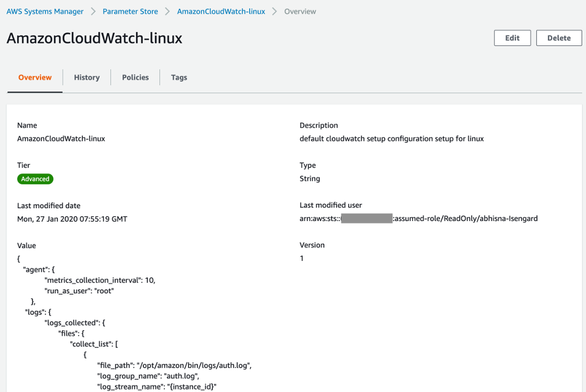Select the last modified date text
Viewport: 586px width, 392px height.
tap(71, 218)
